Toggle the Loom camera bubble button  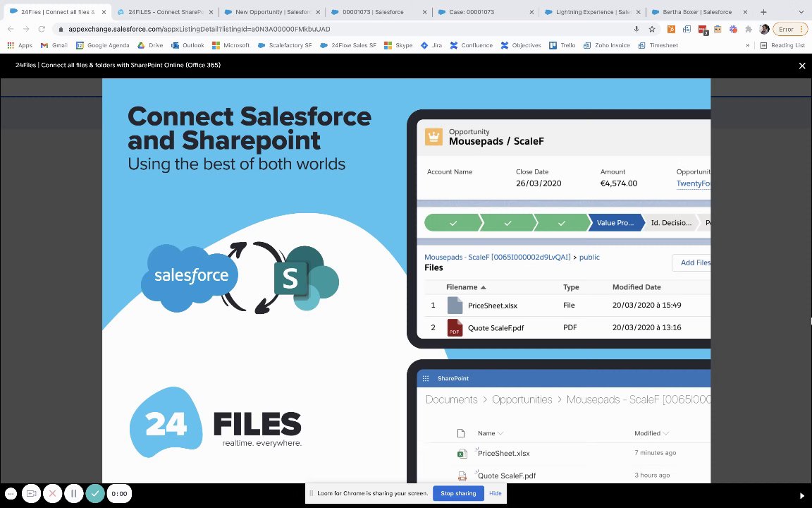click(31, 493)
